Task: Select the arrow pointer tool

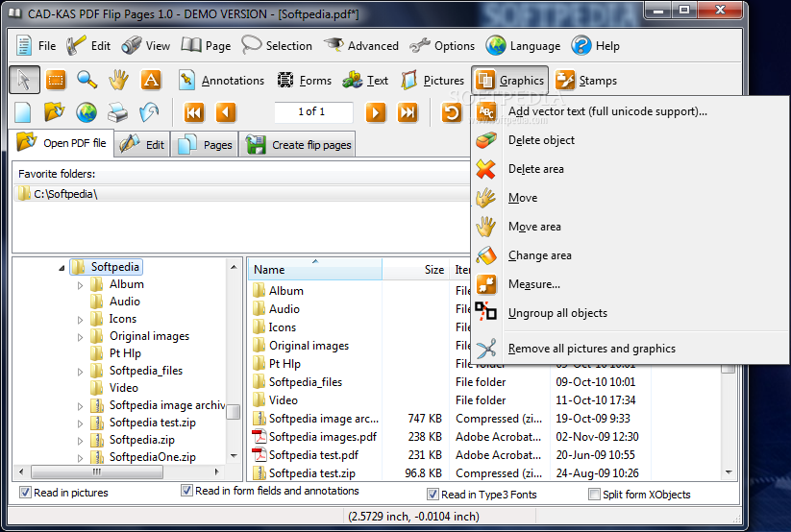Action: [x=24, y=80]
